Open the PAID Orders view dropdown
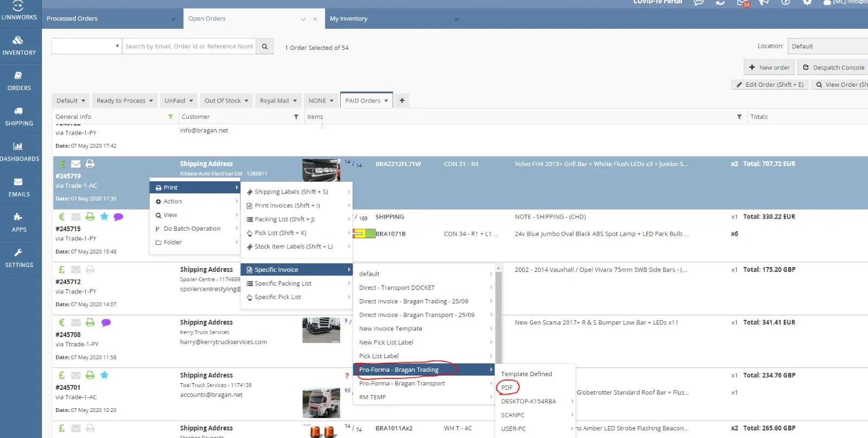The width and height of the screenshot is (868, 438). pyautogui.click(x=367, y=100)
